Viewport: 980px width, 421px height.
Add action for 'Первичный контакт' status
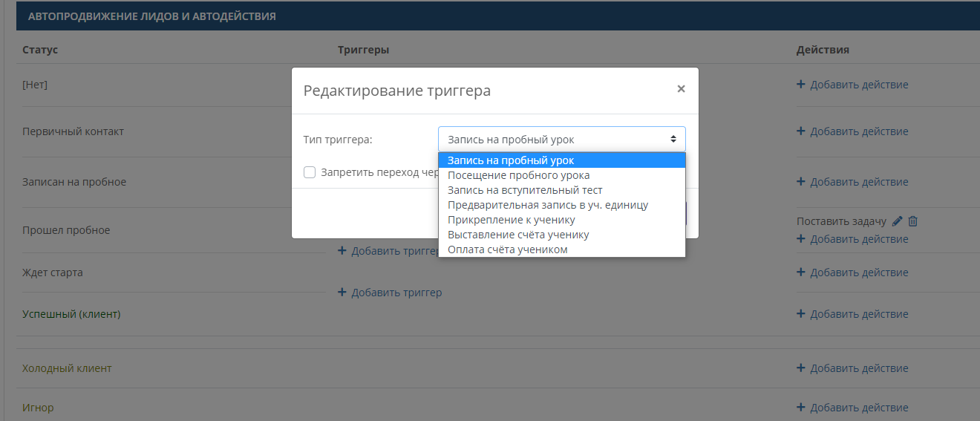tap(852, 131)
